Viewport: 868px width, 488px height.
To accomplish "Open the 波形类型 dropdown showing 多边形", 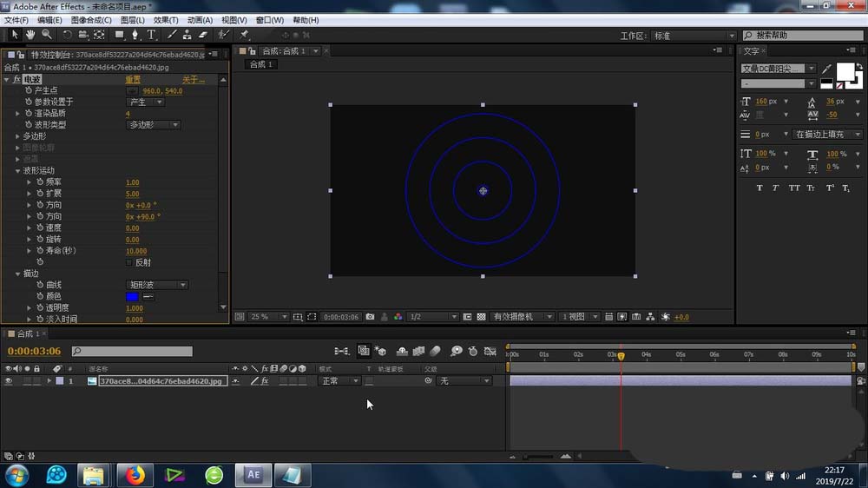I will point(153,125).
